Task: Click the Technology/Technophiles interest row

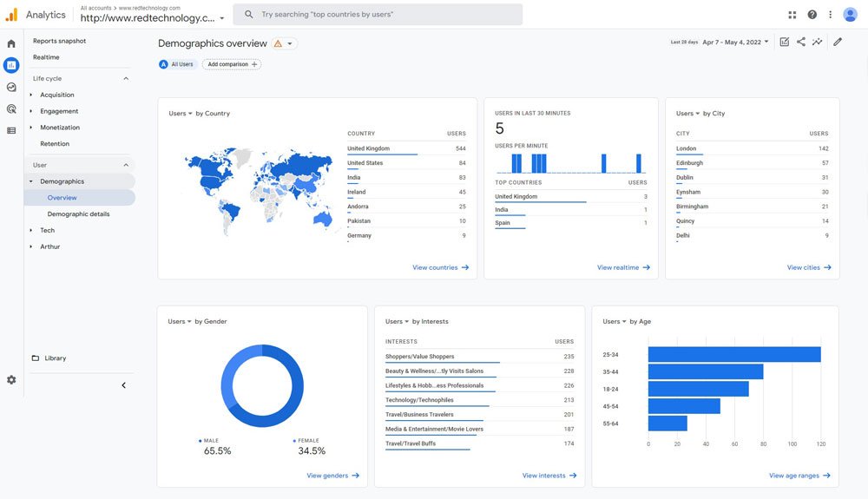Action: 479,400
